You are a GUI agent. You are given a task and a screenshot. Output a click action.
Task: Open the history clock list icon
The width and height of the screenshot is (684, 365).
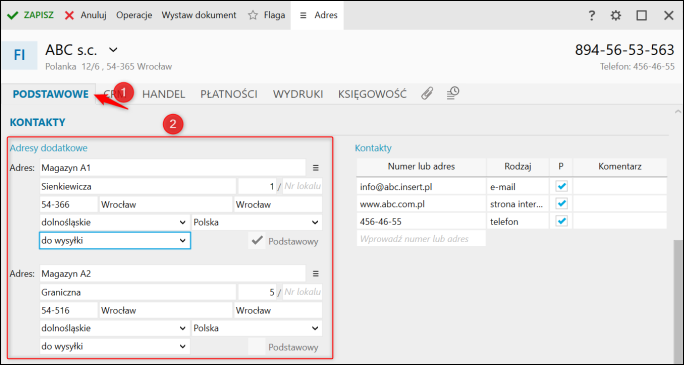pyautogui.click(x=453, y=93)
